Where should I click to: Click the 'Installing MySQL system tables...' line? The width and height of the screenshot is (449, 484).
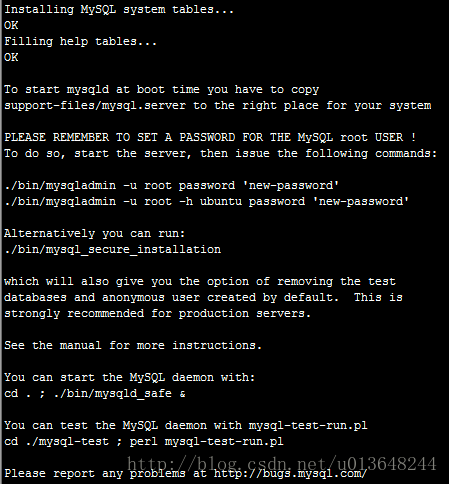pos(119,10)
